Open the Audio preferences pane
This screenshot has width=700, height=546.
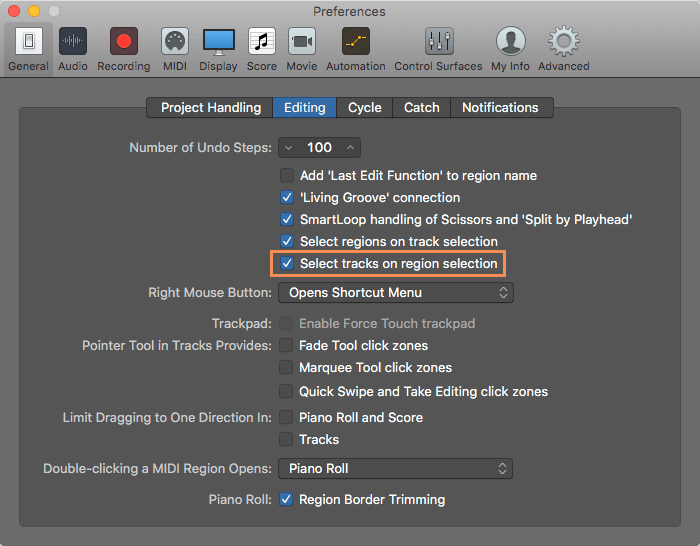[x=73, y=49]
